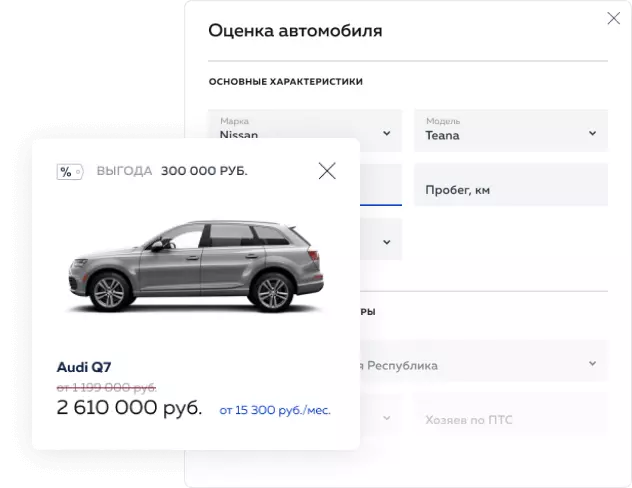Expand the Модель dropdown showing Teana

click(511, 130)
